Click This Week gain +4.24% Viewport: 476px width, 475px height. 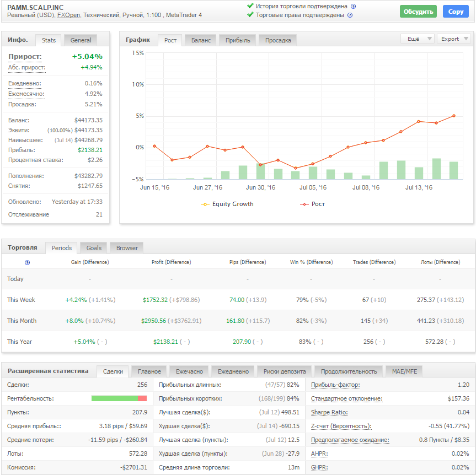click(76, 300)
